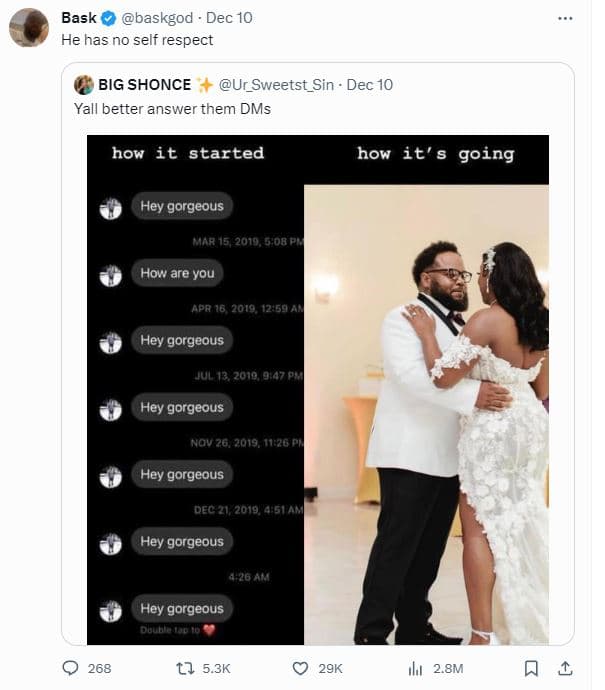Click the @Ur_Sweetst_Sin handle
The height and width of the screenshot is (690, 605).
pos(276,85)
